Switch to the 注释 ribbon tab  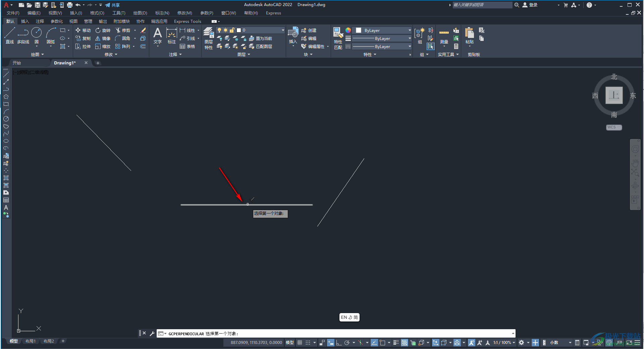coord(40,21)
